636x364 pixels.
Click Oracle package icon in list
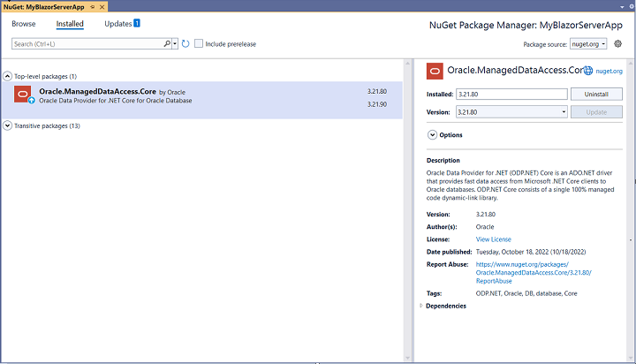click(x=22, y=94)
